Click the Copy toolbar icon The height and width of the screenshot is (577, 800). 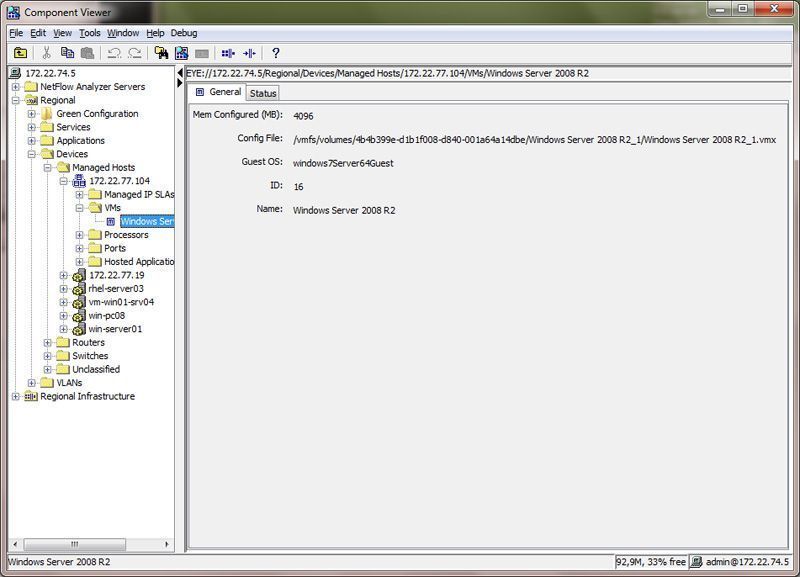(x=67, y=53)
